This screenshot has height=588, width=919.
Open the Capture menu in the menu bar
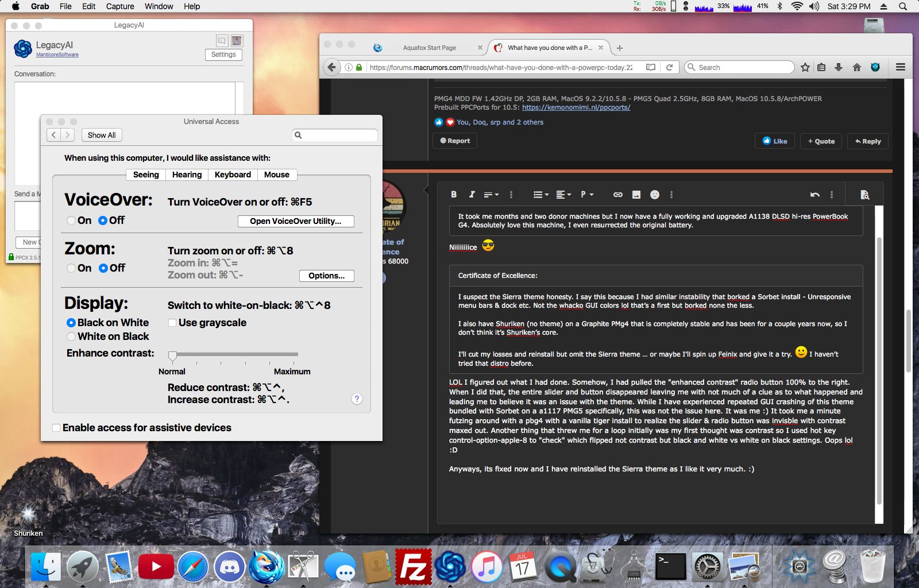(x=119, y=6)
